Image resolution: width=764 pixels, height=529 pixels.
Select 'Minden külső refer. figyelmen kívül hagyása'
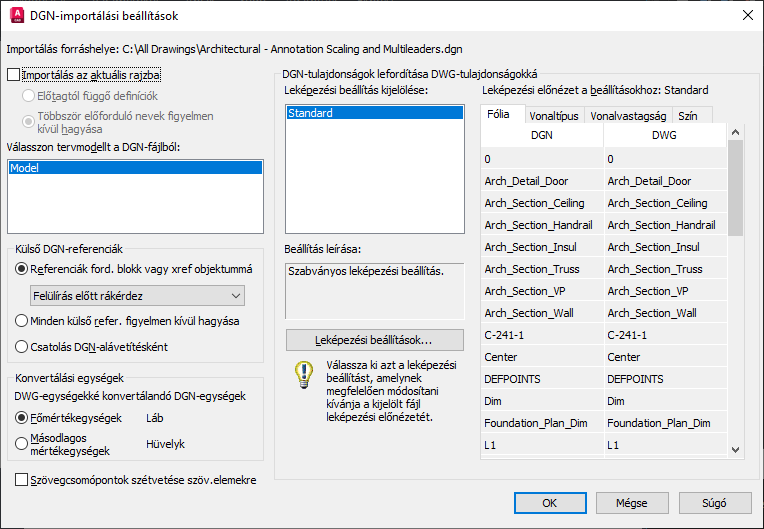[x=21, y=321]
